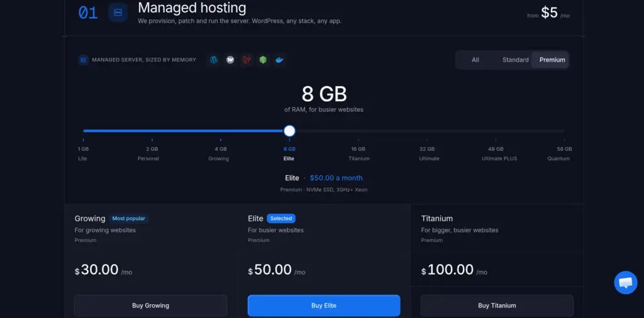Click "of RAM, for busier websites" text
This screenshot has height=318, width=644.
324,109
